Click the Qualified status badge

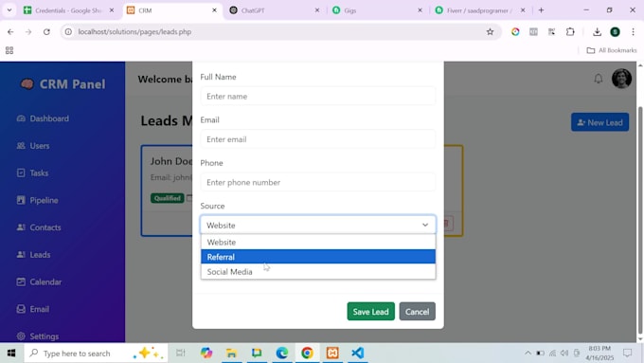coord(168,198)
